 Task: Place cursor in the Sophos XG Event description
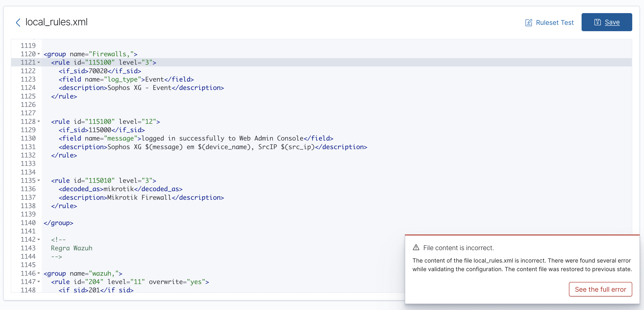click(139, 88)
